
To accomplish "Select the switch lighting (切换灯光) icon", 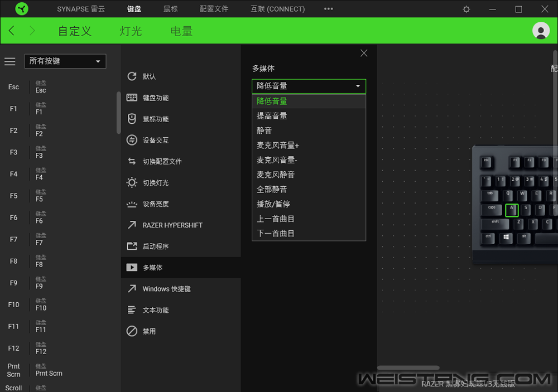I will tap(132, 182).
